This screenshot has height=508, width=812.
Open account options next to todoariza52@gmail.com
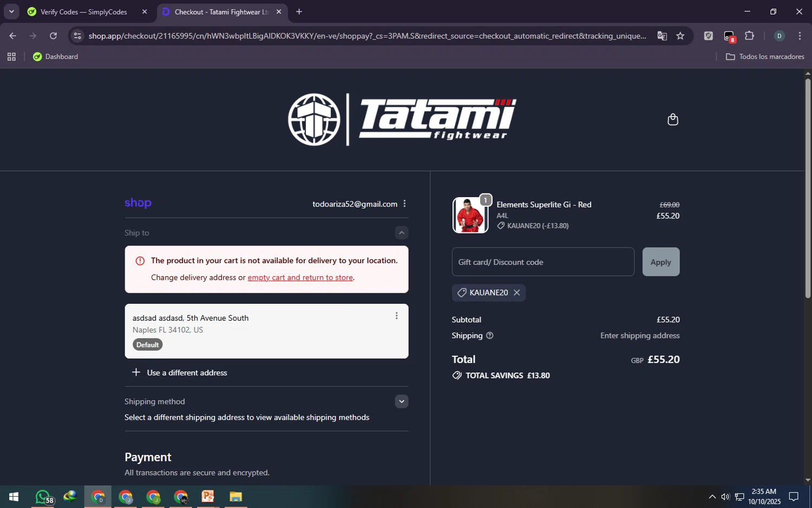click(x=404, y=204)
